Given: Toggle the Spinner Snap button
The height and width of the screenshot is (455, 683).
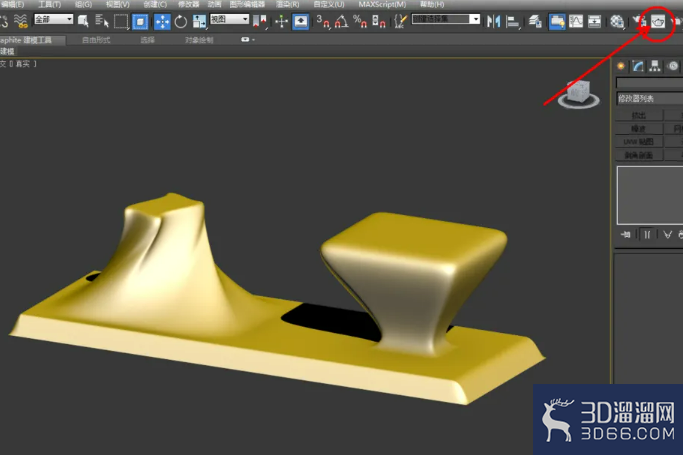Looking at the screenshot, I should [x=379, y=21].
